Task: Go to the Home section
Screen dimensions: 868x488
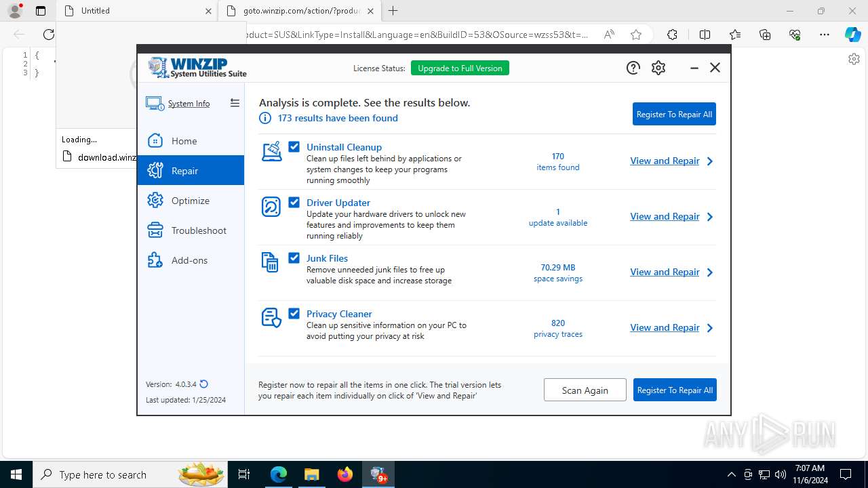Action: [x=191, y=141]
